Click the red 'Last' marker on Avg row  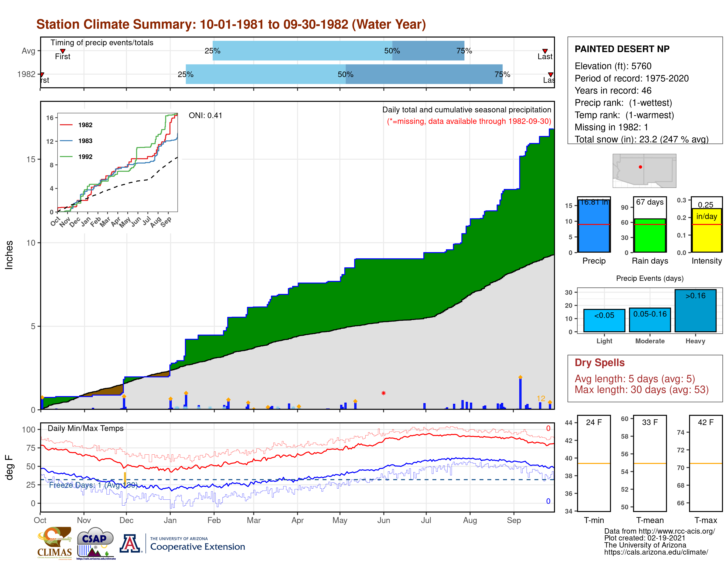click(x=545, y=51)
